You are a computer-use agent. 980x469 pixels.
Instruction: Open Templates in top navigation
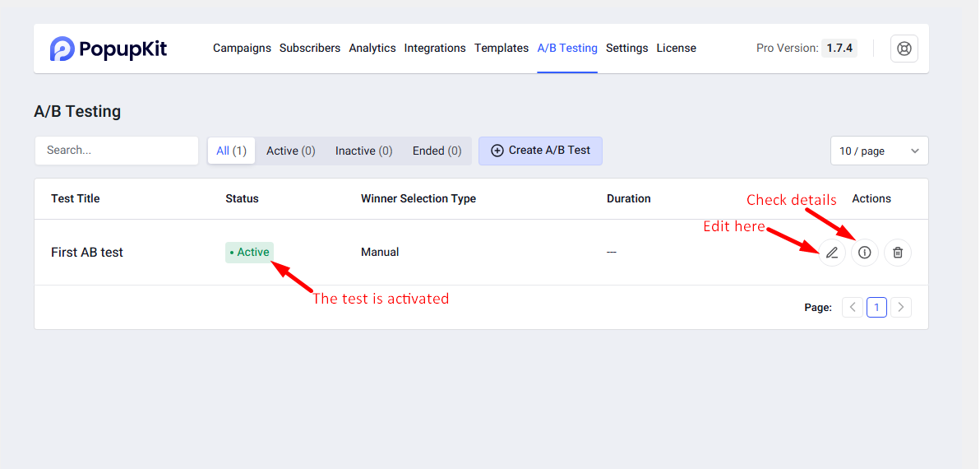[502, 49]
